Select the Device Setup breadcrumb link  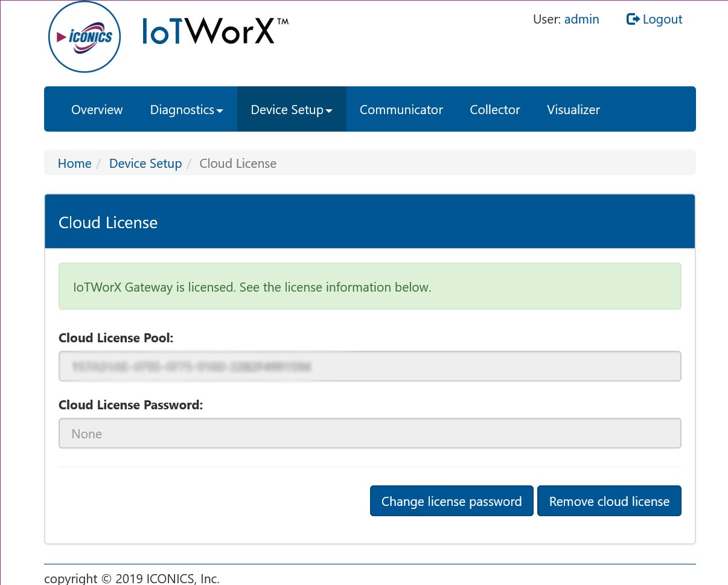click(145, 164)
